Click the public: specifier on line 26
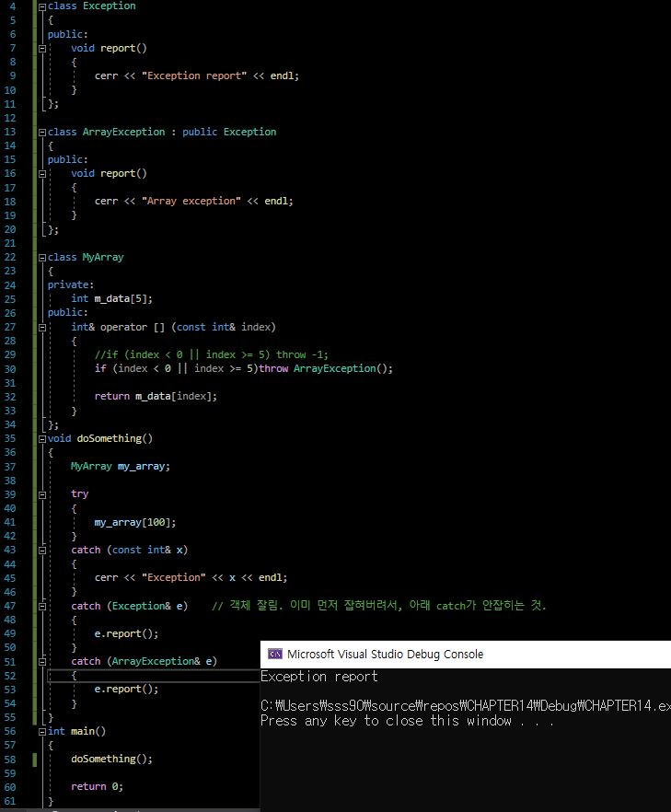Viewport: 671px width, 812px height. (68, 313)
